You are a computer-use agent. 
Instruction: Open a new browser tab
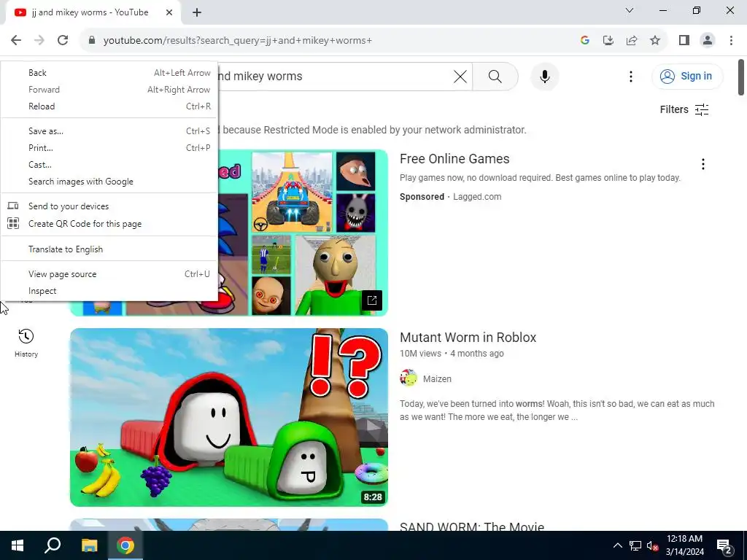coord(197,13)
